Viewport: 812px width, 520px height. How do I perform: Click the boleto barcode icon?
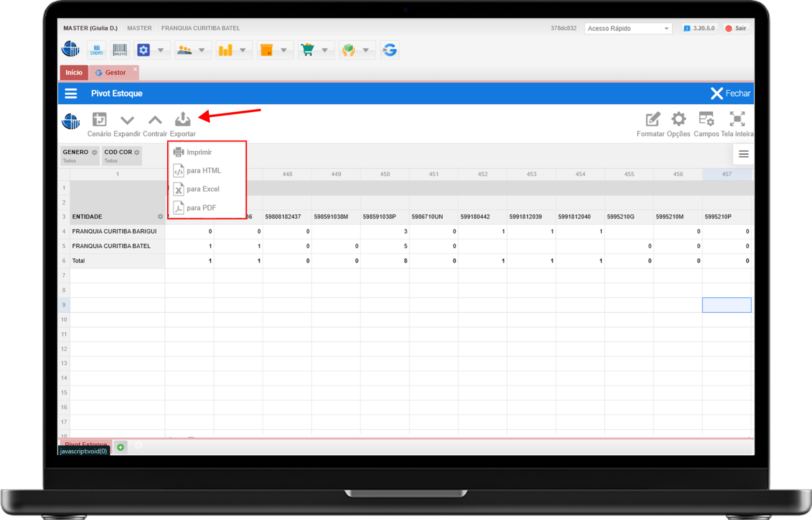120,50
